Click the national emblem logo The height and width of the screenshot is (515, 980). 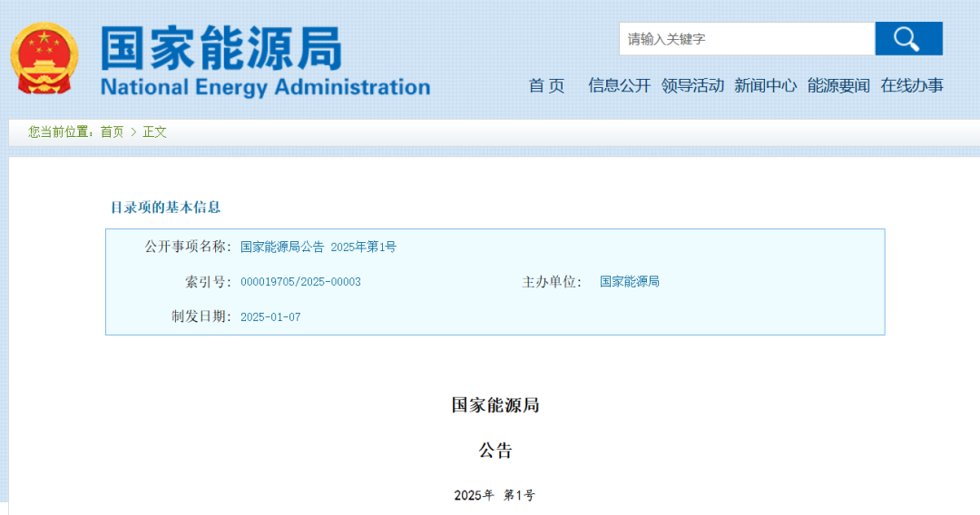coord(44,59)
